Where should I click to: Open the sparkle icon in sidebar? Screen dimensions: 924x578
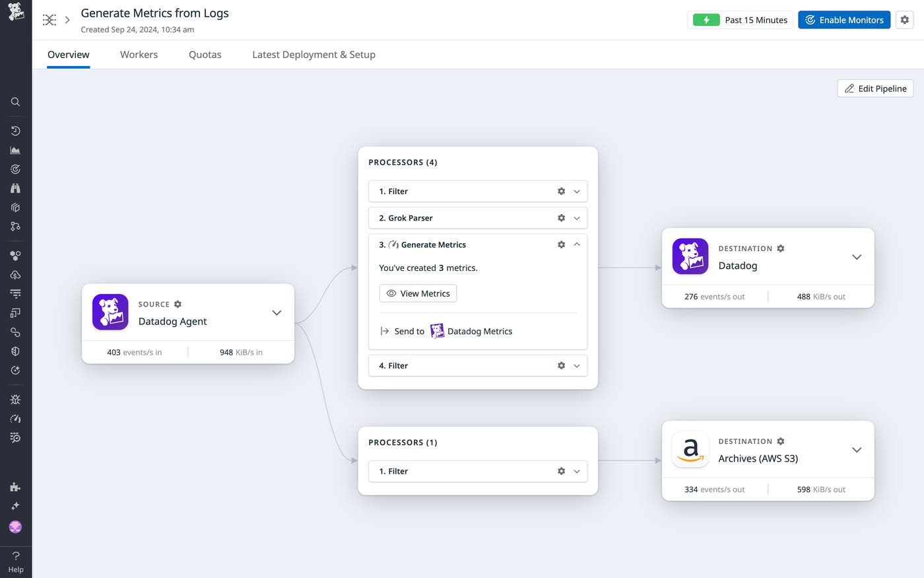point(15,506)
